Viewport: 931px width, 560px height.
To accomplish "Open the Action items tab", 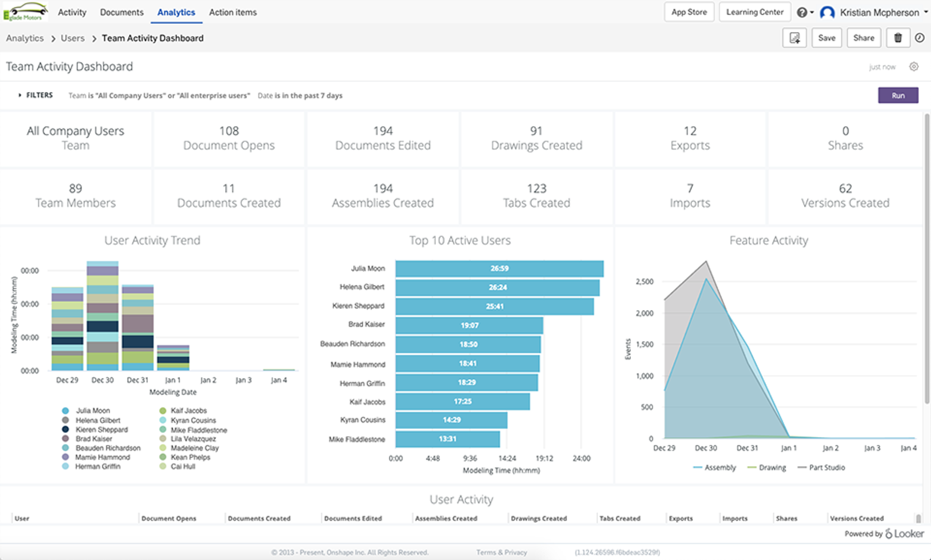I will point(233,12).
